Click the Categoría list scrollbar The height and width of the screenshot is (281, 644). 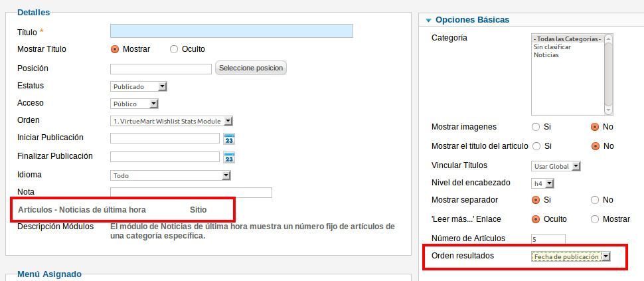click(x=609, y=74)
